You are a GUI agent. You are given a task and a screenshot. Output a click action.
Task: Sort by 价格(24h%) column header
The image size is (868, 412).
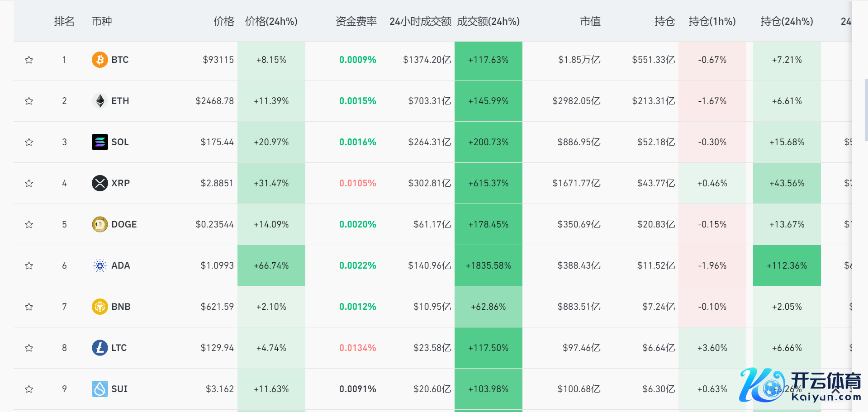coord(271,21)
